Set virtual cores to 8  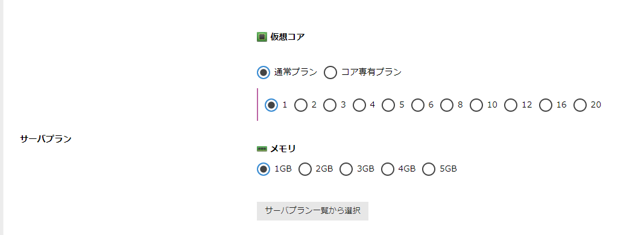coord(447,105)
